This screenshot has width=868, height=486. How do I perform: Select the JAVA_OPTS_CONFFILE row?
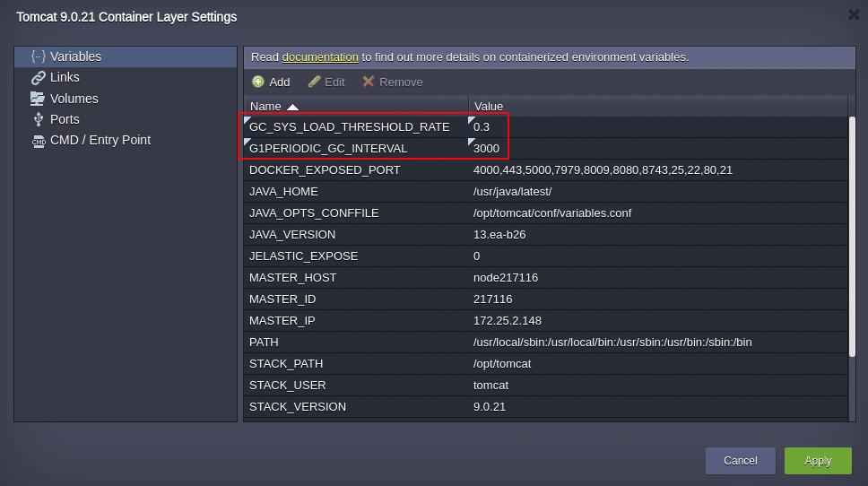(x=546, y=213)
